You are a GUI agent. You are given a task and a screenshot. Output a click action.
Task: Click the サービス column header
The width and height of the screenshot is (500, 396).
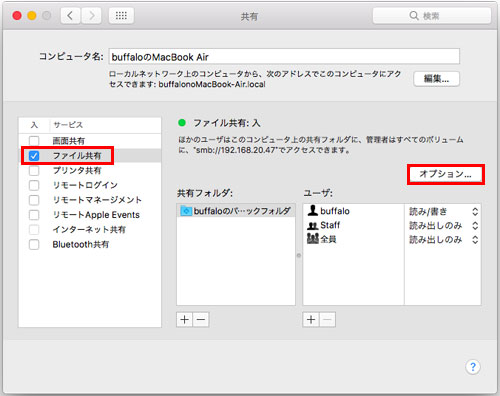pyautogui.click(x=105, y=125)
